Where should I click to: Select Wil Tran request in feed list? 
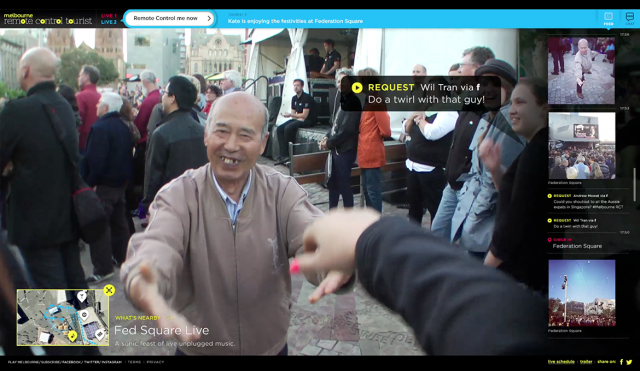point(573,223)
